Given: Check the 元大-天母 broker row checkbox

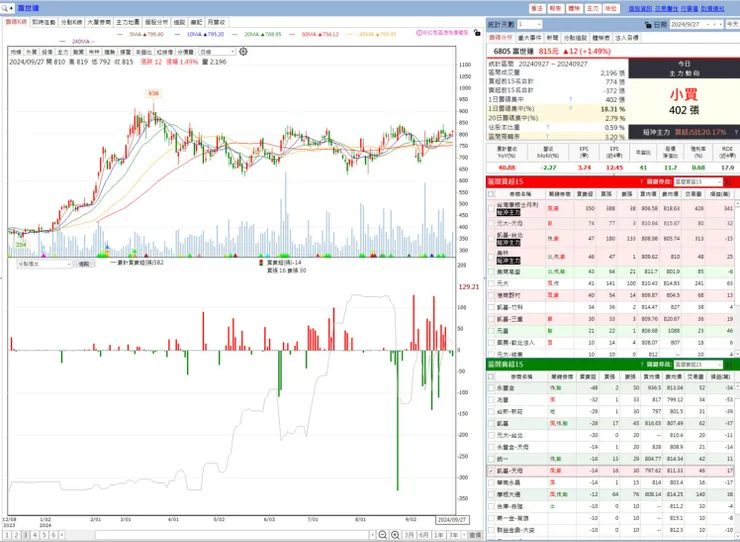Looking at the screenshot, I should (x=491, y=223).
